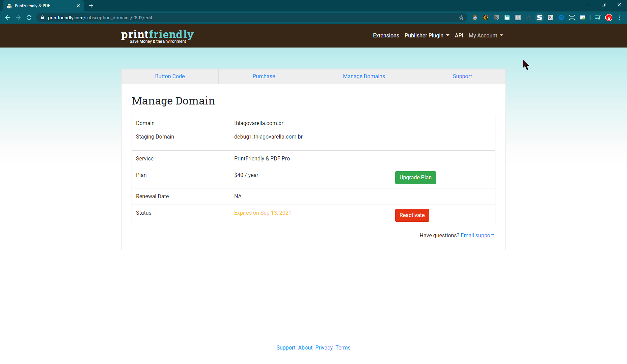This screenshot has width=627, height=364.
Task: Click the "Status" row label
Action: click(x=144, y=213)
